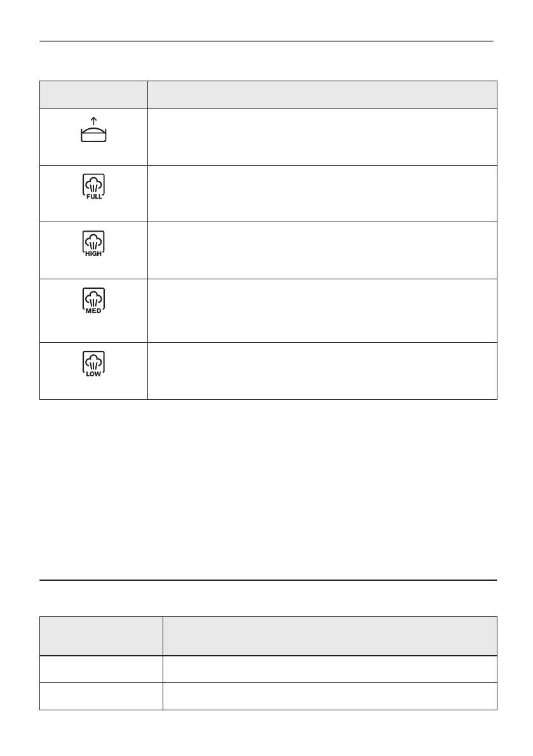Click the last row's wide cell in bottom table
The width and height of the screenshot is (533, 756).
coord(330,696)
